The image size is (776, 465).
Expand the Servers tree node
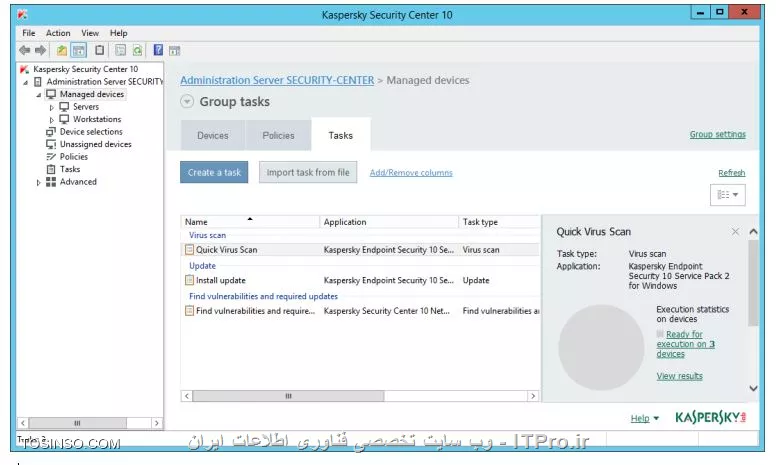click(51, 107)
